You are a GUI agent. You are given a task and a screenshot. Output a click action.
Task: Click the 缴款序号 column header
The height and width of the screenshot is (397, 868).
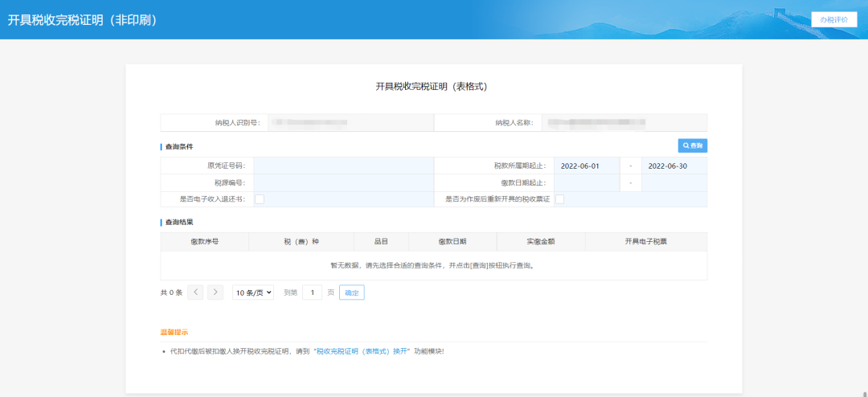205,242
